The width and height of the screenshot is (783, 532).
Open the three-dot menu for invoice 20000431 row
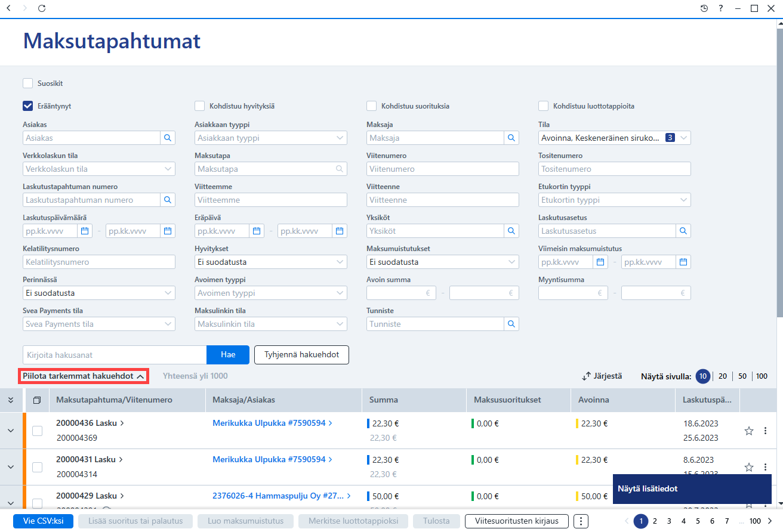[765, 468]
